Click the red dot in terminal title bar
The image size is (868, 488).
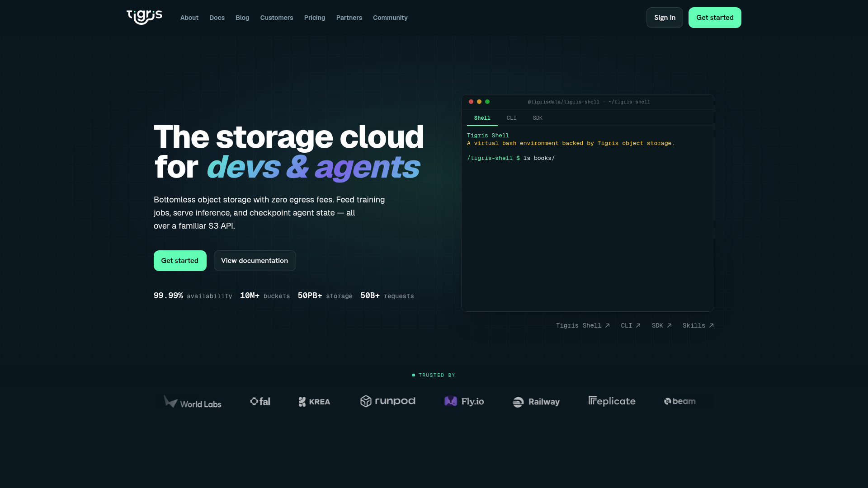click(471, 102)
